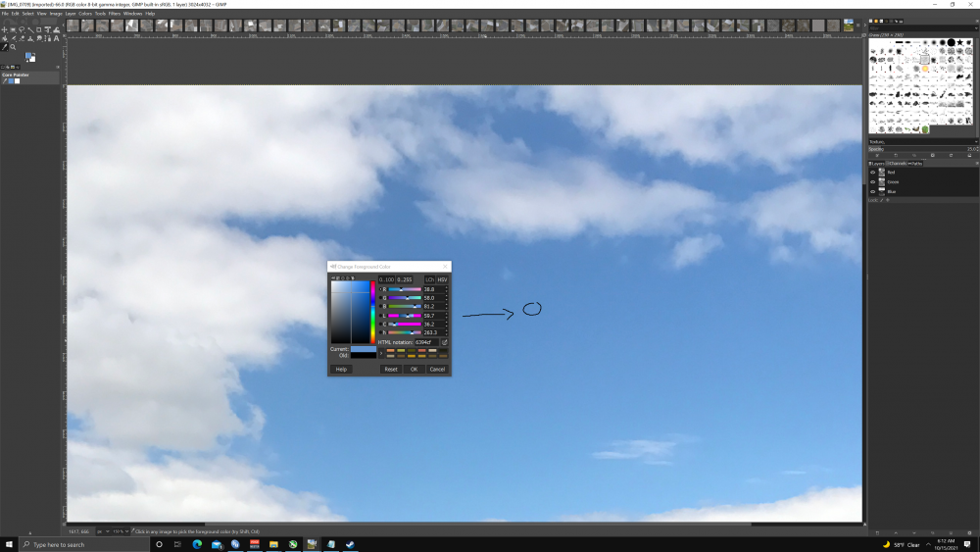Switch to the Paths tab
Image resolution: width=980 pixels, height=552 pixels.
pyautogui.click(x=915, y=163)
